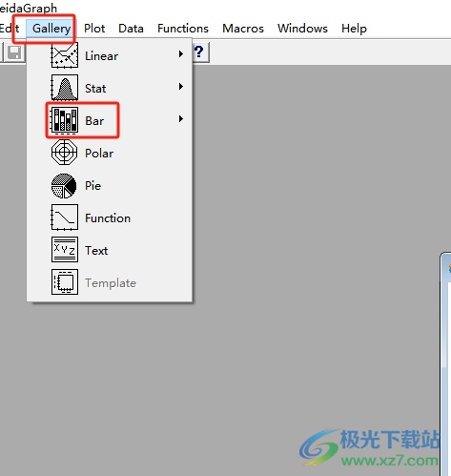Viewport: 451px width, 476px height.
Task: Click the question mark help toolbar button
Action: click(x=200, y=52)
